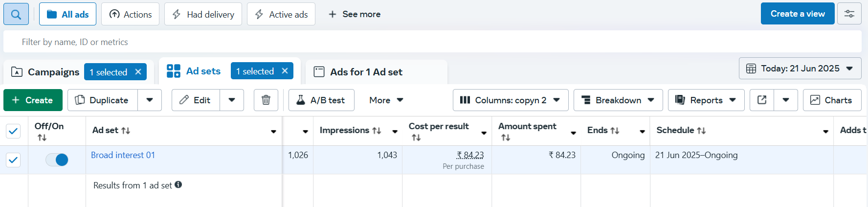Toggle Broad interest 01 ad set off
Image resolution: width=868 pixels, height=207 pixels.
[x=57, y=160]
